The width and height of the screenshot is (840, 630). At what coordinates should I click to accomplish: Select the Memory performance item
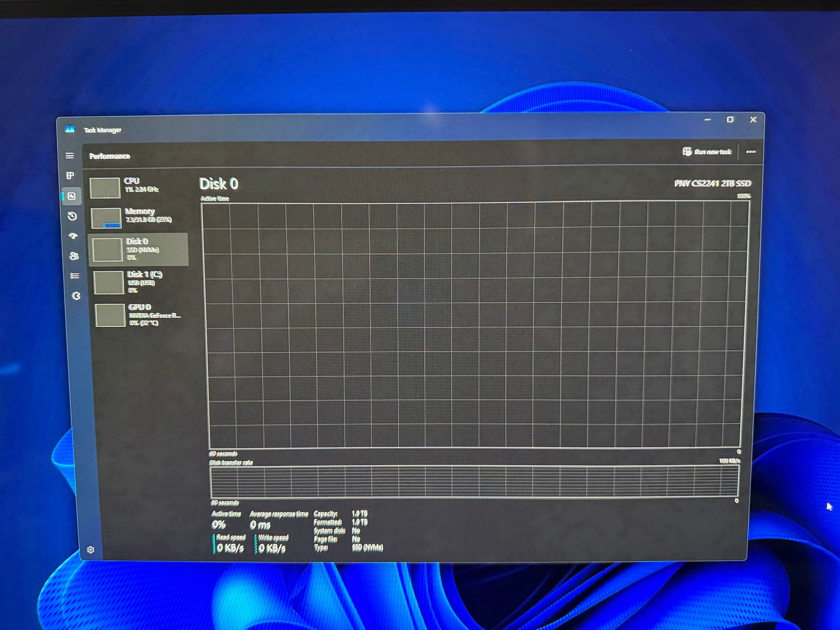pyautogui.click(x=138, y=217)
